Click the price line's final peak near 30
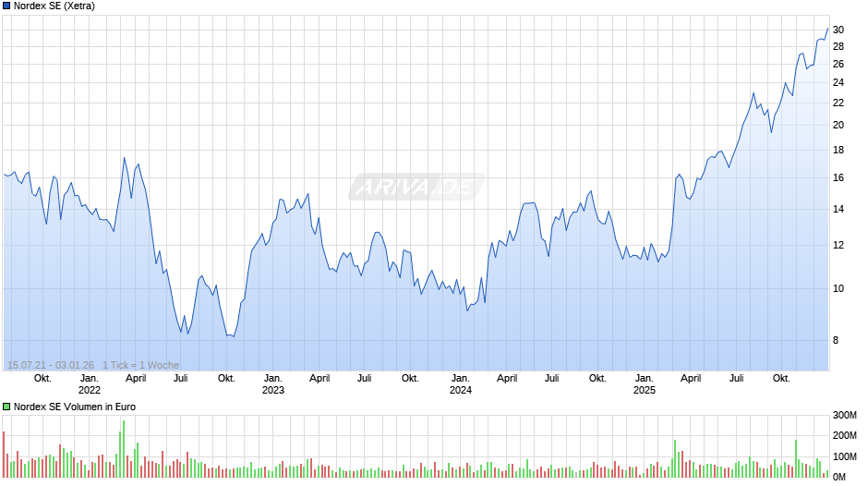868x486 pixels. click(827, 29)
